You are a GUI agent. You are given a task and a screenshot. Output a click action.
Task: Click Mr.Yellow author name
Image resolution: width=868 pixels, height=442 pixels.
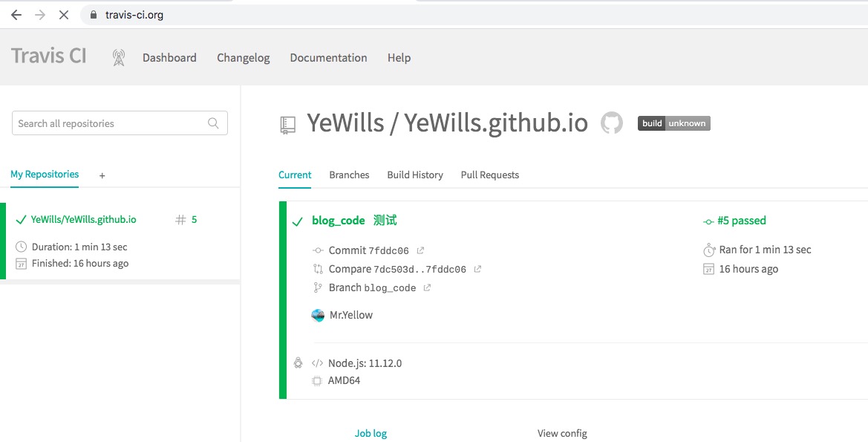(x=351, y=315)
